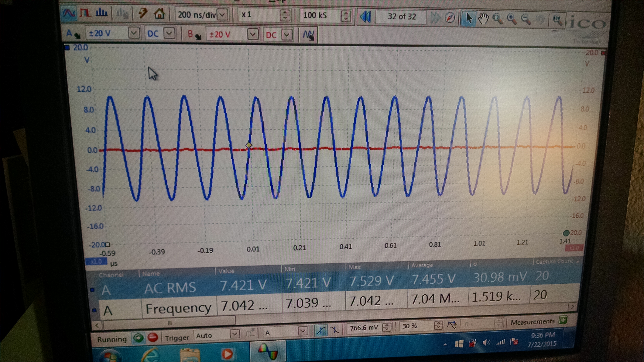Screen dimensions: 644x362
Task: Open the 200 ns/div timebase dropdown
Action: [222, 15]
